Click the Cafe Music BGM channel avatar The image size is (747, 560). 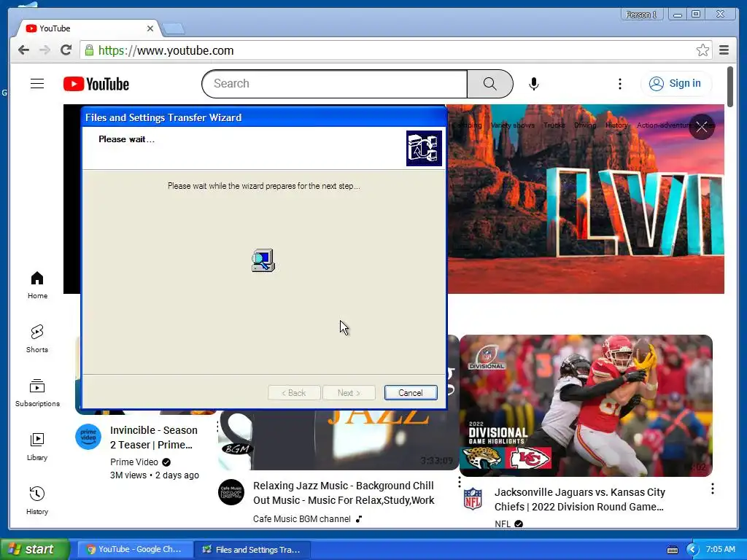tap(231, 492)
